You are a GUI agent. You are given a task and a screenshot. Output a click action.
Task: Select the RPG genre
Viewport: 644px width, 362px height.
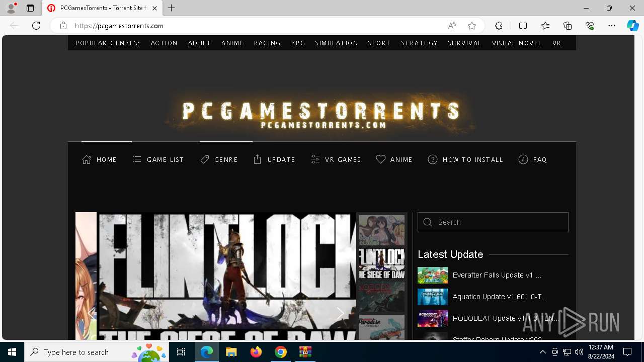click(x=298, y=43)
